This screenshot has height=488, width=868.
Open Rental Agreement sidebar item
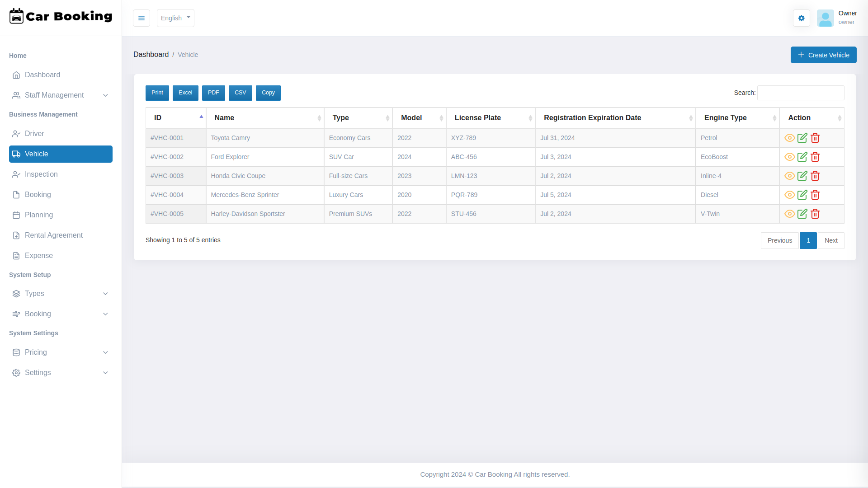(x=53, y=235)
